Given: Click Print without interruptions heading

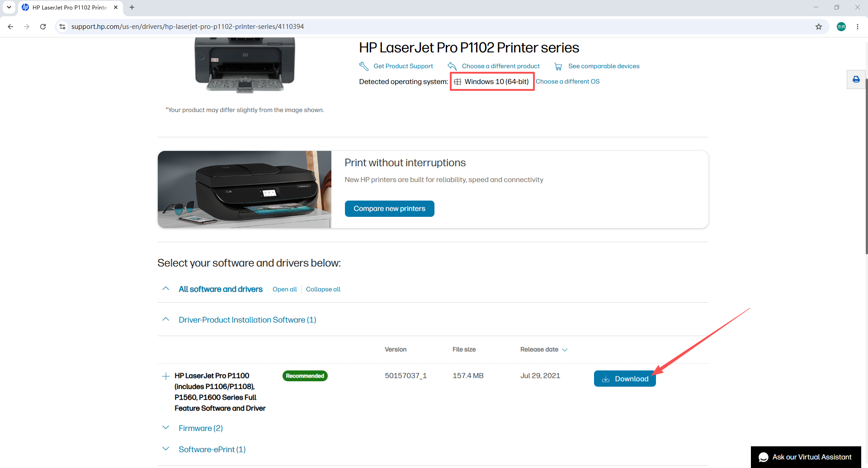Looking at the screenshot, I should pos(405,163).
